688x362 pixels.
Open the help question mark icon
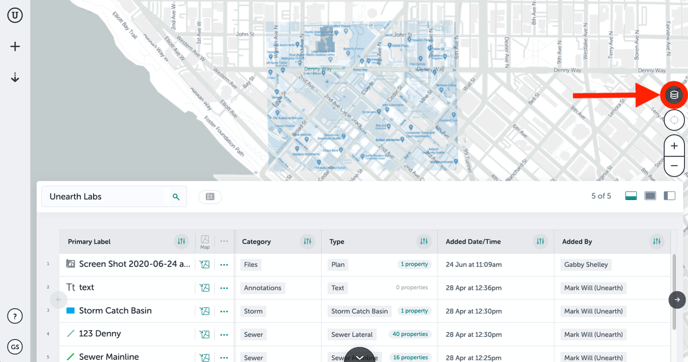(x=15, y=316)
